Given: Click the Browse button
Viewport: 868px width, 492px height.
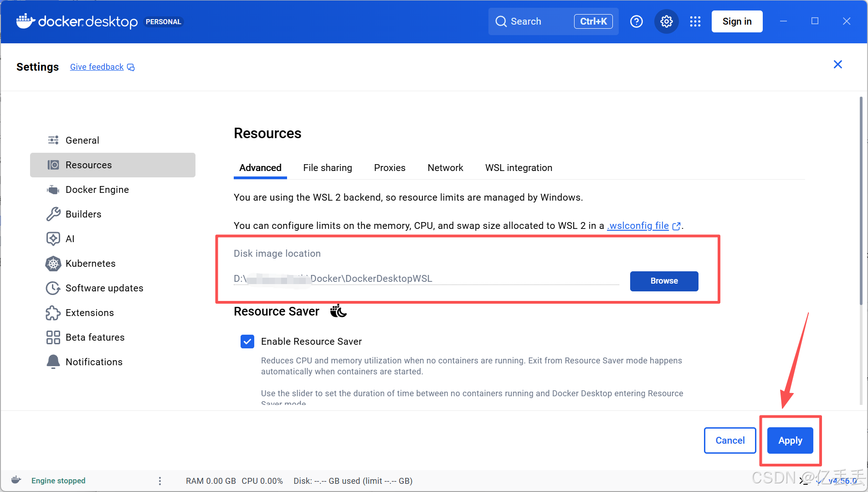Looking at the screenshot, I should [664, 281].
